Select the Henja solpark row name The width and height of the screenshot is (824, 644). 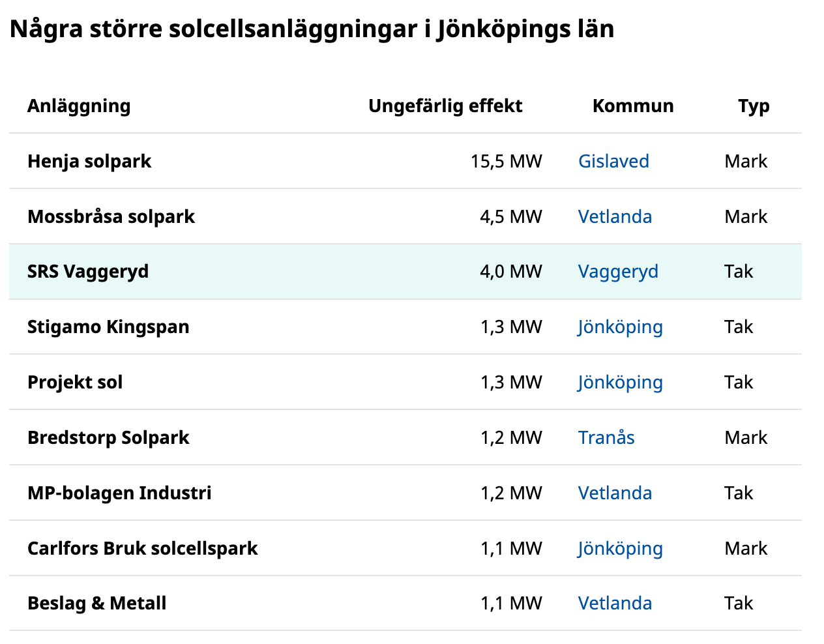coord(89,161)
